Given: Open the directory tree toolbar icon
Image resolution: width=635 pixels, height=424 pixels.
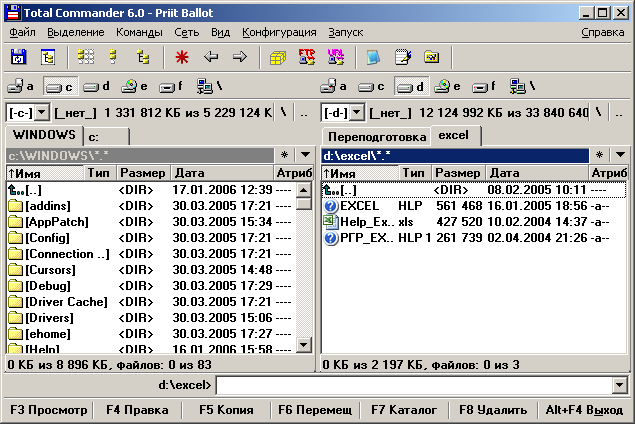Looking at the screenshot, I should click(48, 57).
